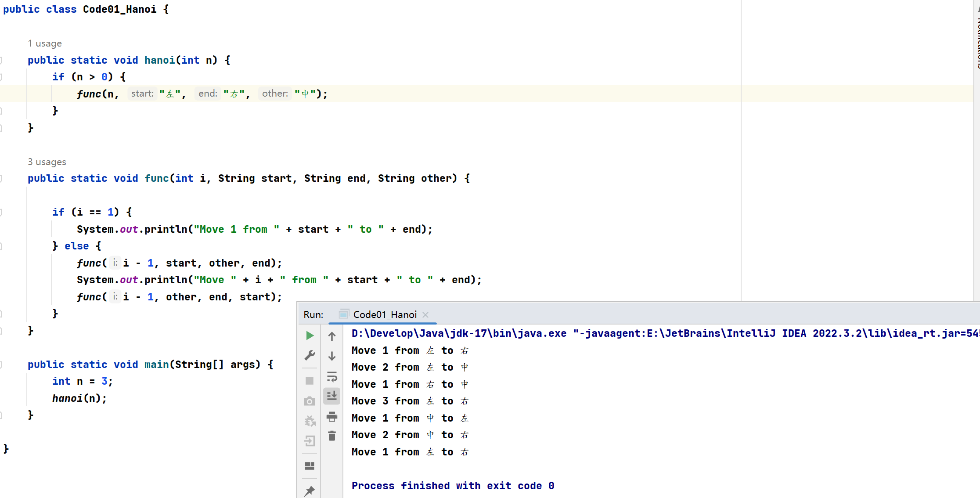This screenshot has width=980, height=498.
Task: Toggle Soft-Wrap in the console
Action: coord(332,377)
